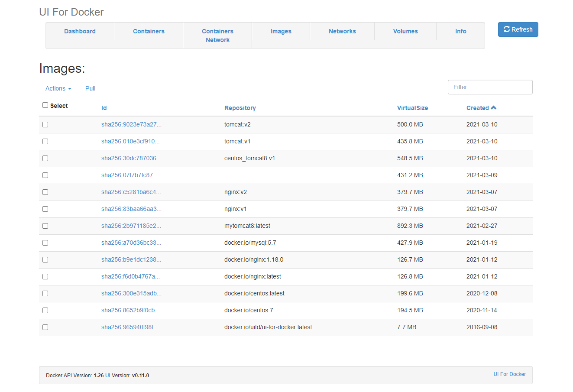Focus the Filter input field
This screenshot has width=573, height=392.
(490, 87)
